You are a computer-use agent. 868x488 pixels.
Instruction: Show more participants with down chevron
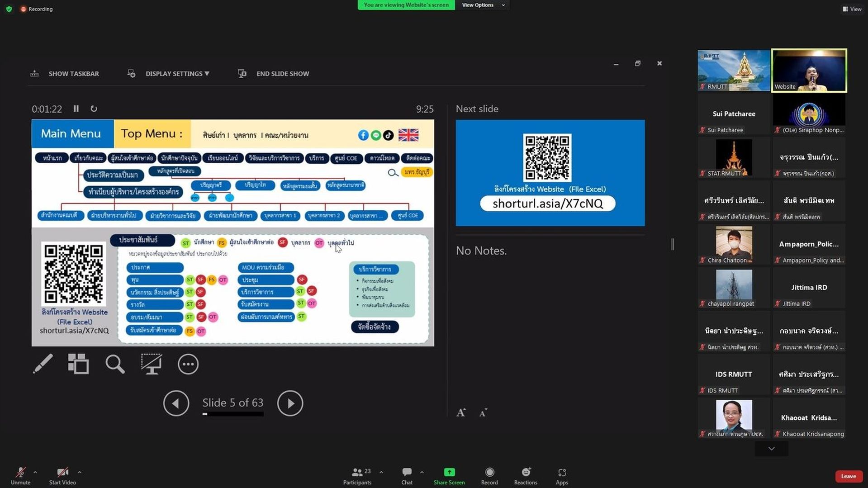771,449
